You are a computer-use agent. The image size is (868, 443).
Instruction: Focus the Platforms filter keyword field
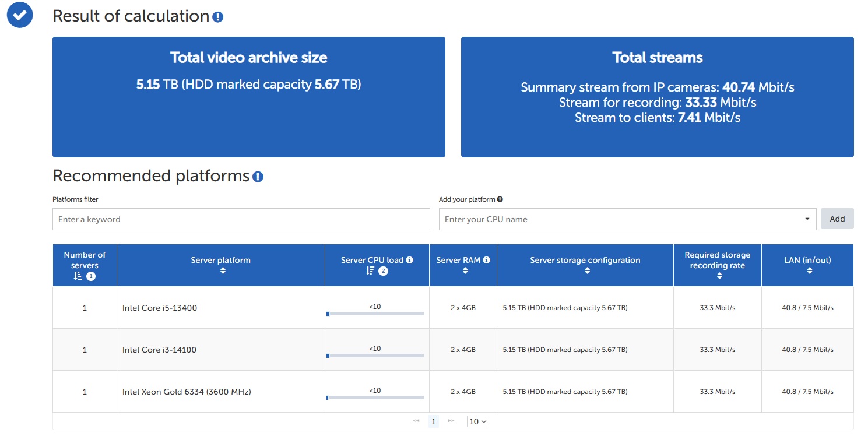(241, 219)
